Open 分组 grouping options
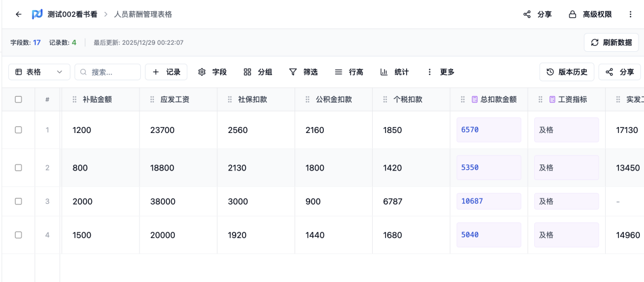 (258, 72)
